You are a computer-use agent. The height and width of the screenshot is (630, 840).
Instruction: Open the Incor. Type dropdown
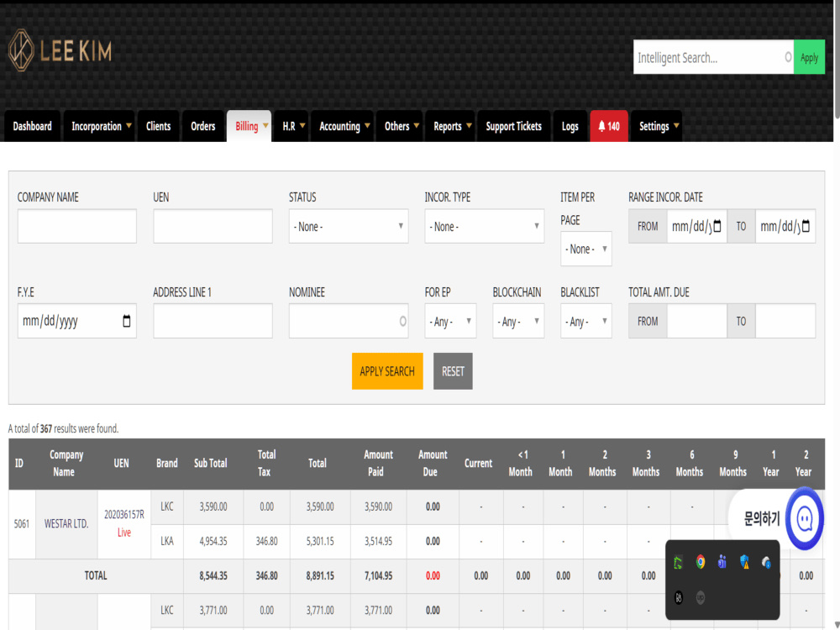[x=485, y=226]
